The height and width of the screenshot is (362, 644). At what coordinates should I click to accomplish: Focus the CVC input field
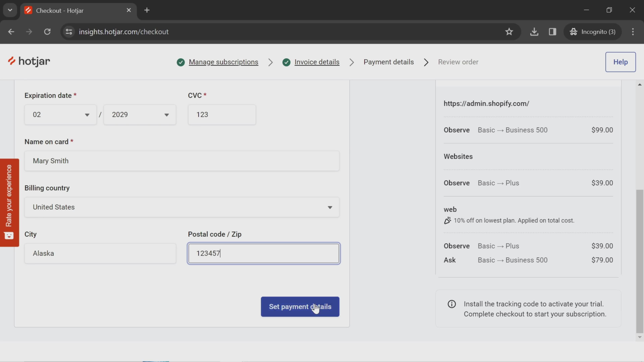coord(222,115)
